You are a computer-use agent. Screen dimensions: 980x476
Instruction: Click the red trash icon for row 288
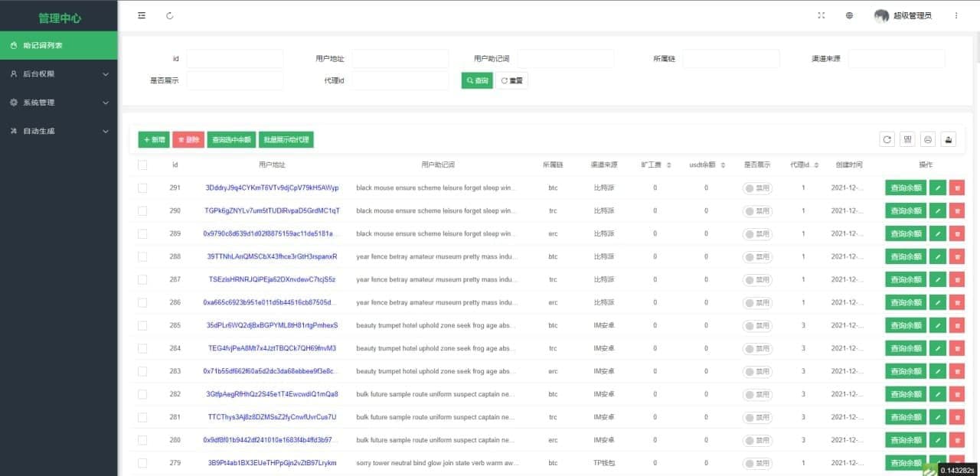(956, 256)
